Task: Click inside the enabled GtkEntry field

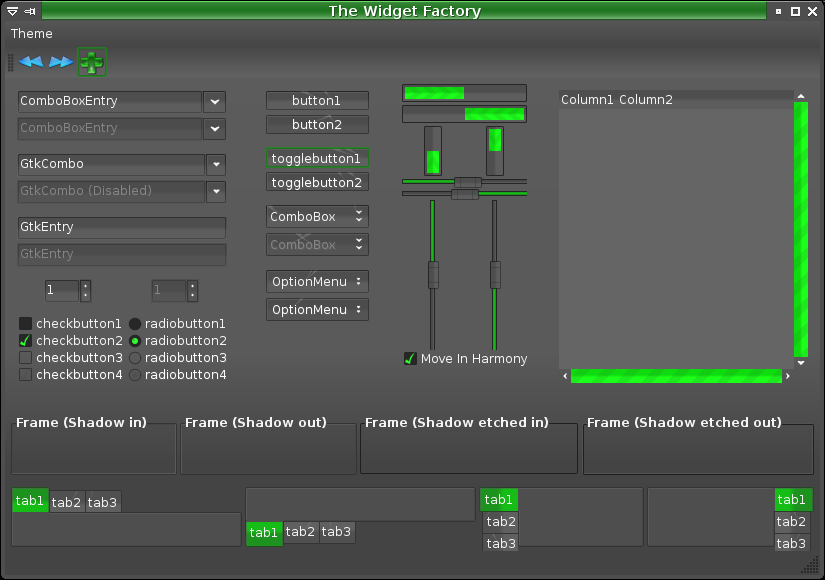Action: point(122,227)
